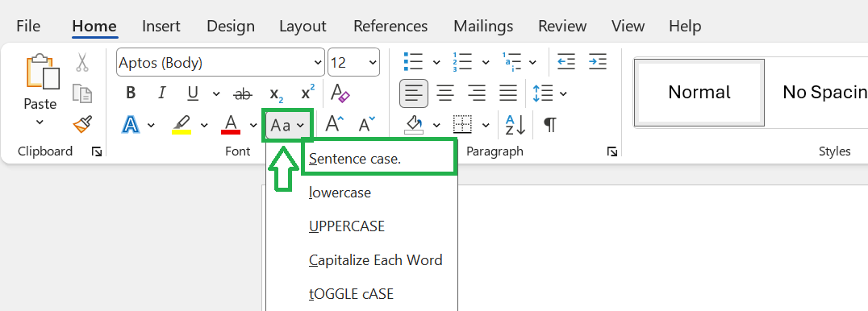Apply the Normal style
This screenshot has height=311, width=868.
coord(699,93)
